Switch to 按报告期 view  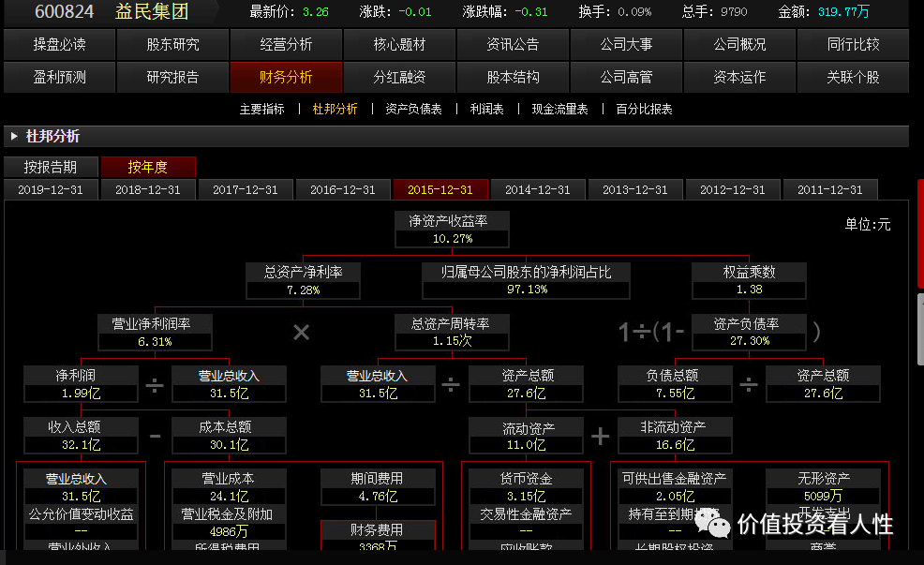51,168
